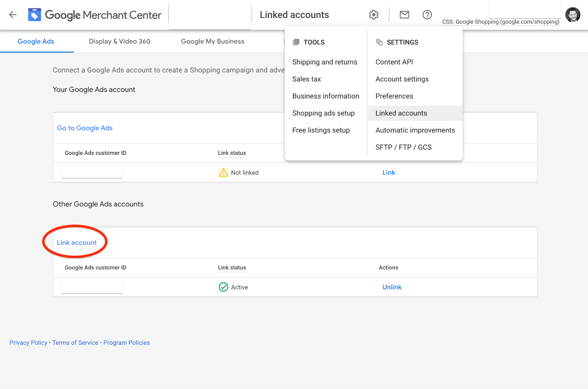The width and height of the screenshot is (588, 389).
Task: Open the Terms of Service link
Action: pyautogui.click(x=75, y=342)
